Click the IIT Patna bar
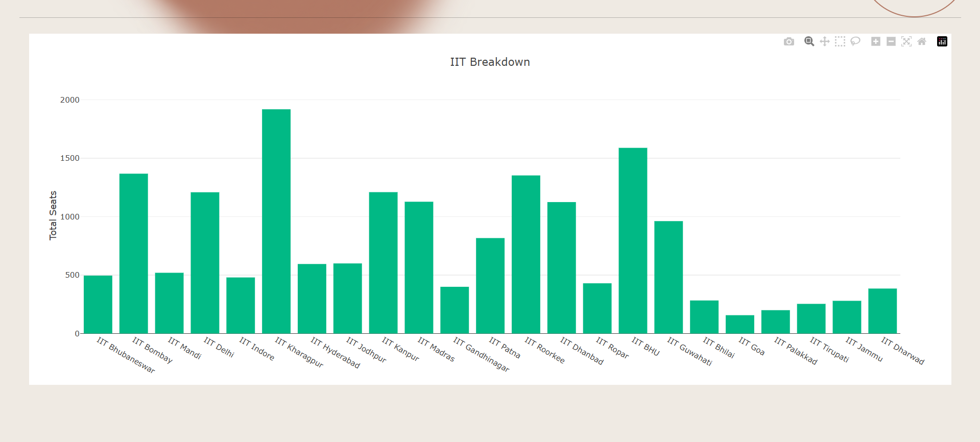This screenshot has width=980, height=442. click(490, 286)
